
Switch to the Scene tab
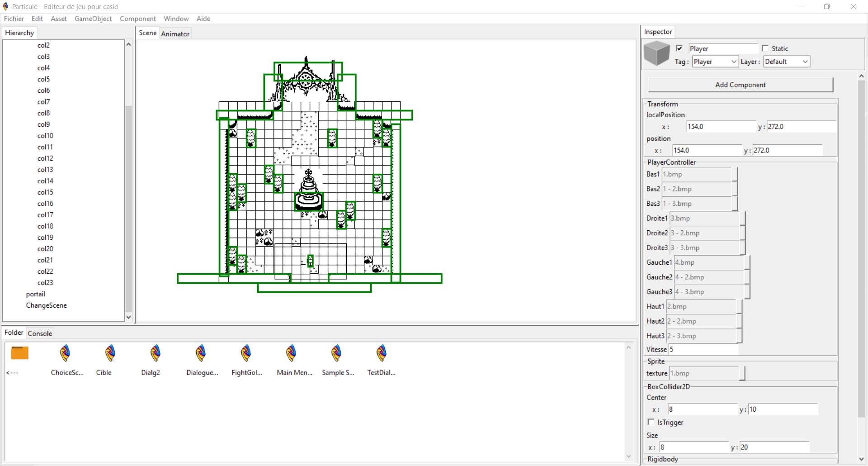coord(148,33)
